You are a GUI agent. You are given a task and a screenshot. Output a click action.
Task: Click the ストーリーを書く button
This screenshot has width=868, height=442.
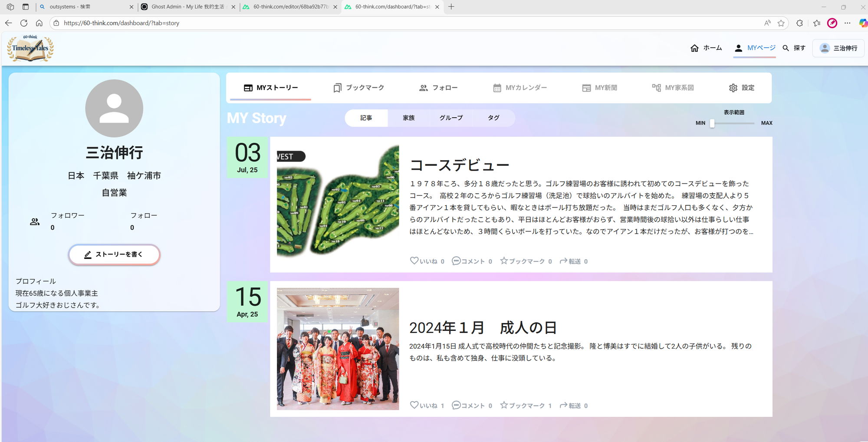pos(114,254)
